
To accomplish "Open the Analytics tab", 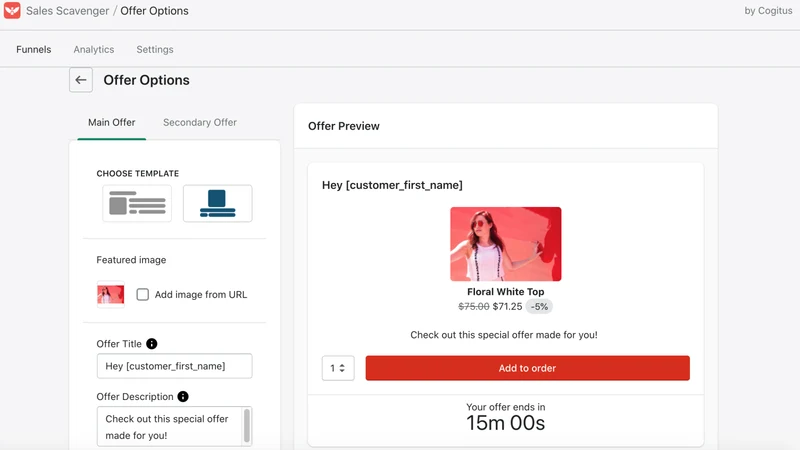I will 94,49.
